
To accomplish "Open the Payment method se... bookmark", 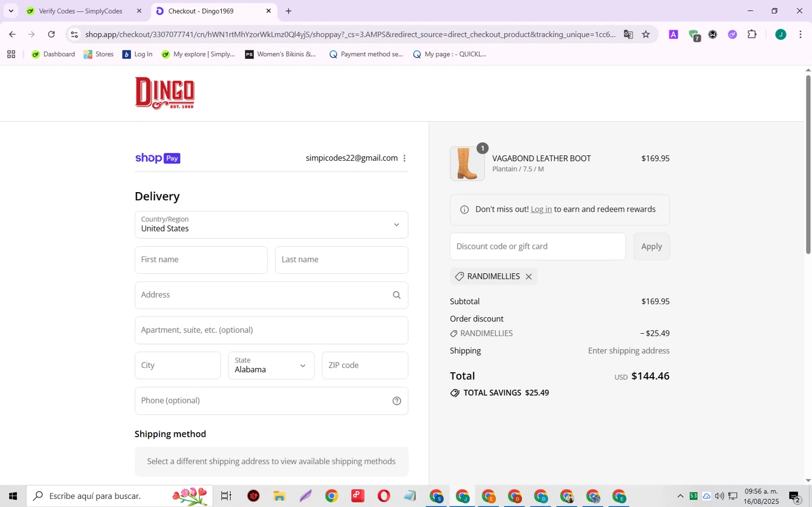I will click(366, 54).
